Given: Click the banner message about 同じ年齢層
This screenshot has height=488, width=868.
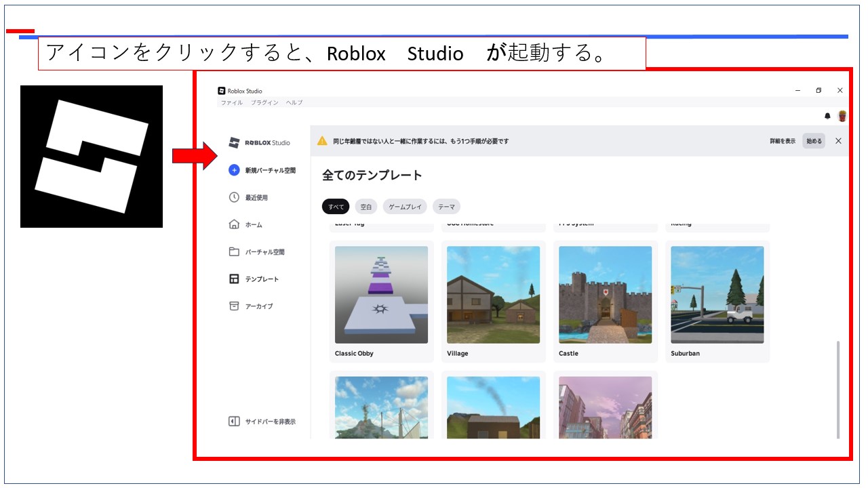Looking at the screenshot, I should [x=421, y=141].
